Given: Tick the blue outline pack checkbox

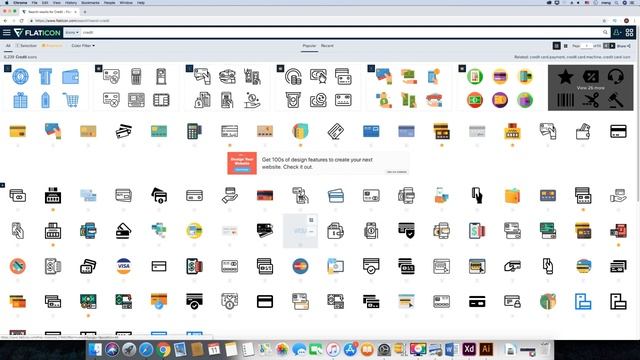Looking at the screenshot, I should (x=7, y=68).
